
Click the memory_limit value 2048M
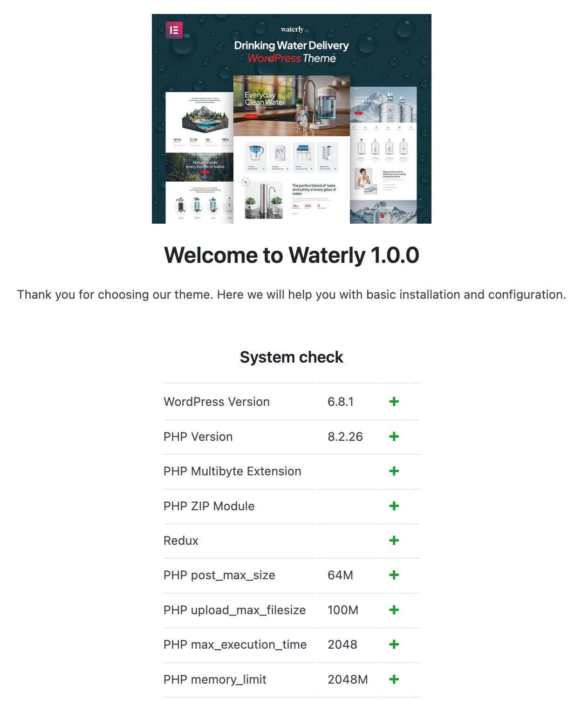click(348, 679)
